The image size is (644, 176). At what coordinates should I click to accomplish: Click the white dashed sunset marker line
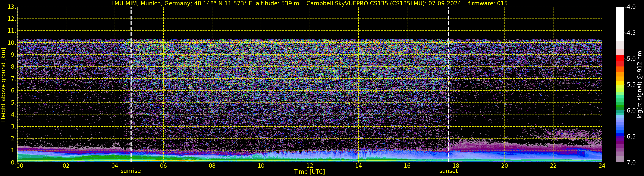[x=449, y=85]
